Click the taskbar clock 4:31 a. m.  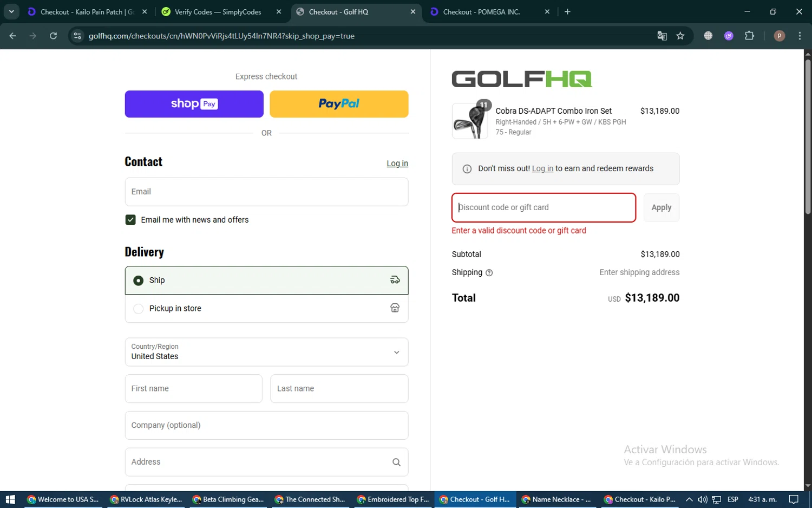click(x=762, y=499)
